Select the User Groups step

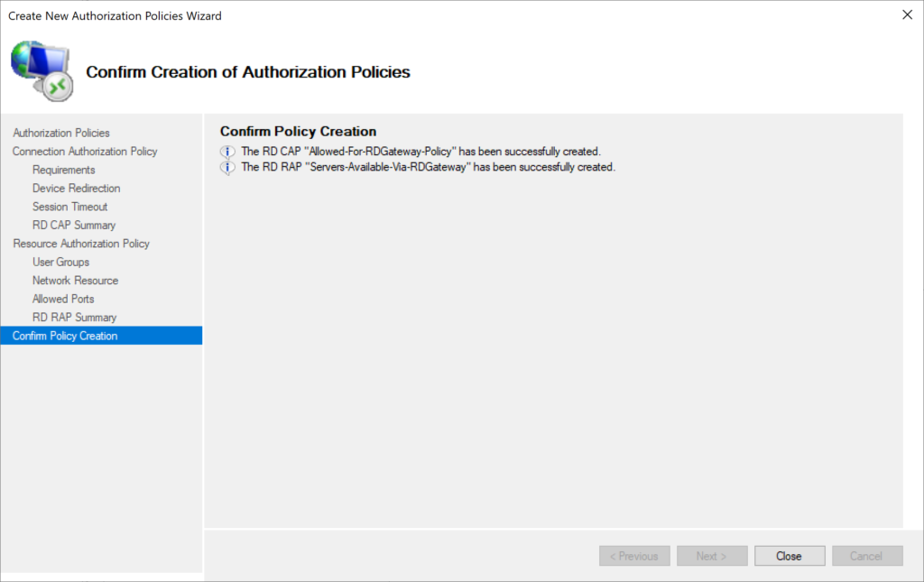point(59,262)
